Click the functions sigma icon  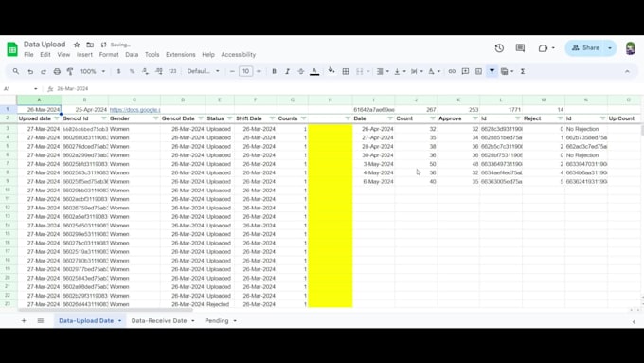[523, 71]
